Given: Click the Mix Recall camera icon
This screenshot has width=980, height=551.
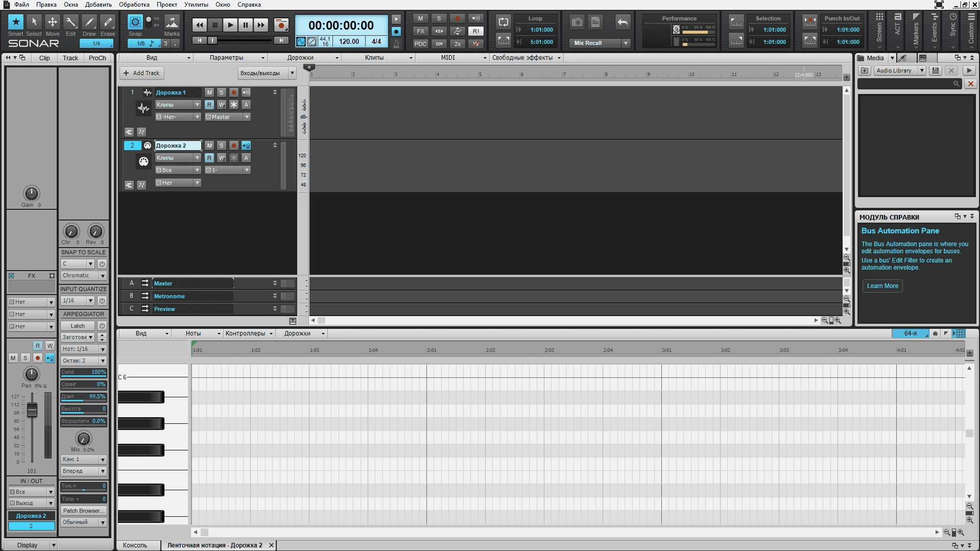Looking at the screenshot, I should [x=577, y=22].
